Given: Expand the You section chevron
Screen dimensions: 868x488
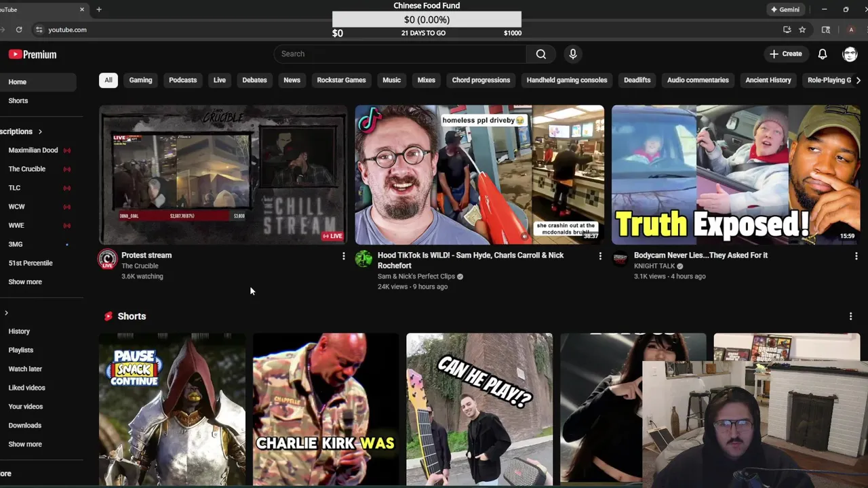Looking at the screenshot, I should [x=6, y=313].
